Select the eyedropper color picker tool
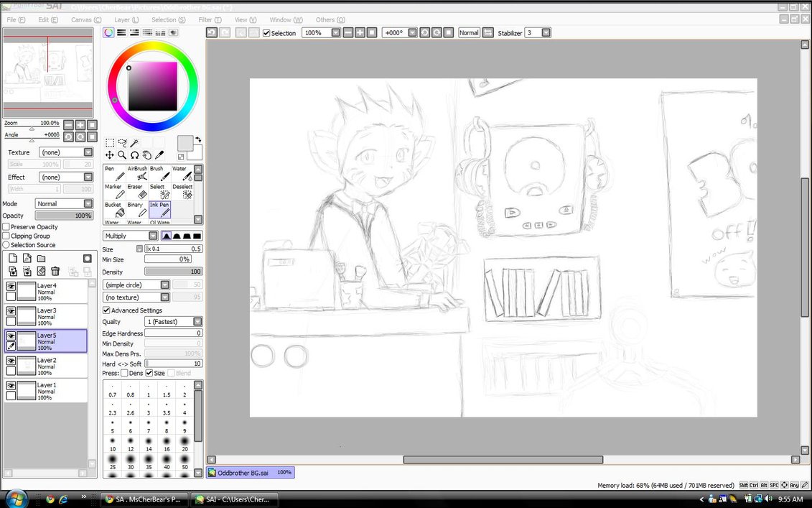Viewport: 812px width, 508px height. coord(159,155)
